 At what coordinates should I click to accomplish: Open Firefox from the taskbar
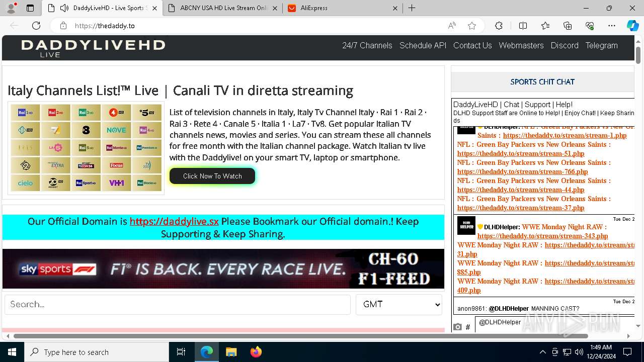pyautogui.click(x=256, y=352)
